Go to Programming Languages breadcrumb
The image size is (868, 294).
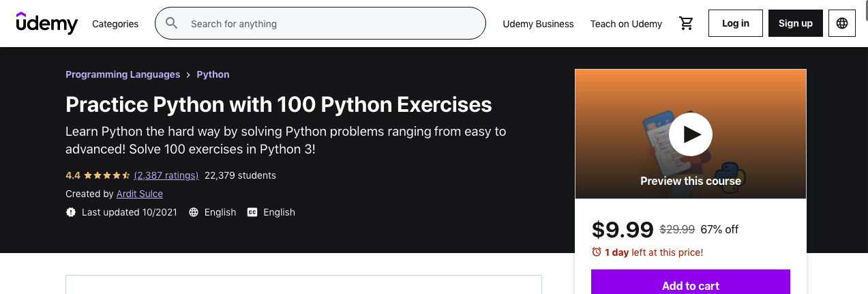tap(123, 74)
